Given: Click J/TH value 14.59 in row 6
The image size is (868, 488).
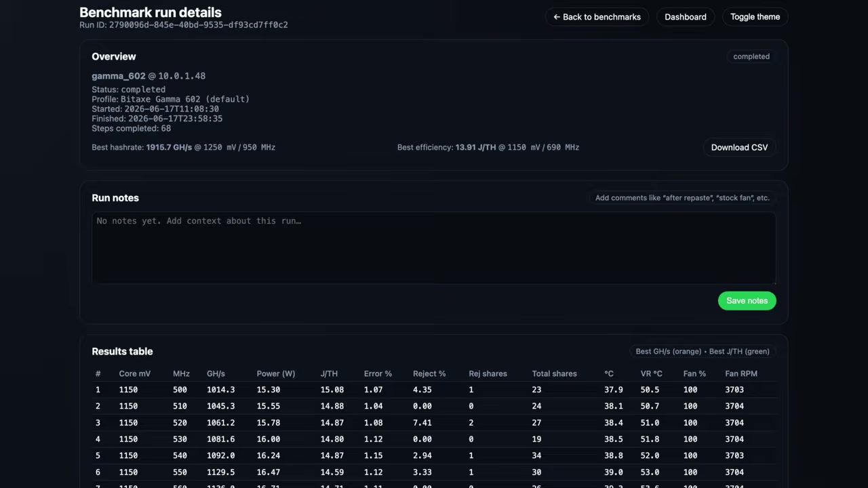Looking at the screenshot, I should tap(332, 472).
